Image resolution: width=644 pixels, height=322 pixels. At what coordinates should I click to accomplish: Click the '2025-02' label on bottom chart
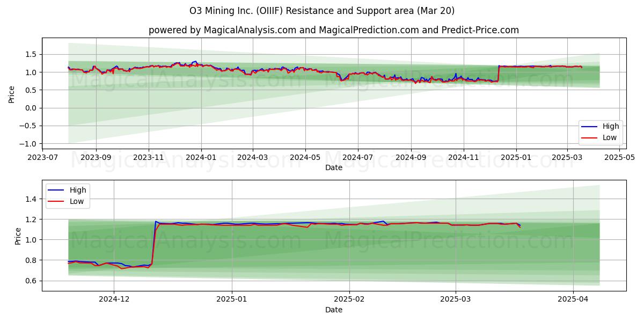tap(349, 301)
